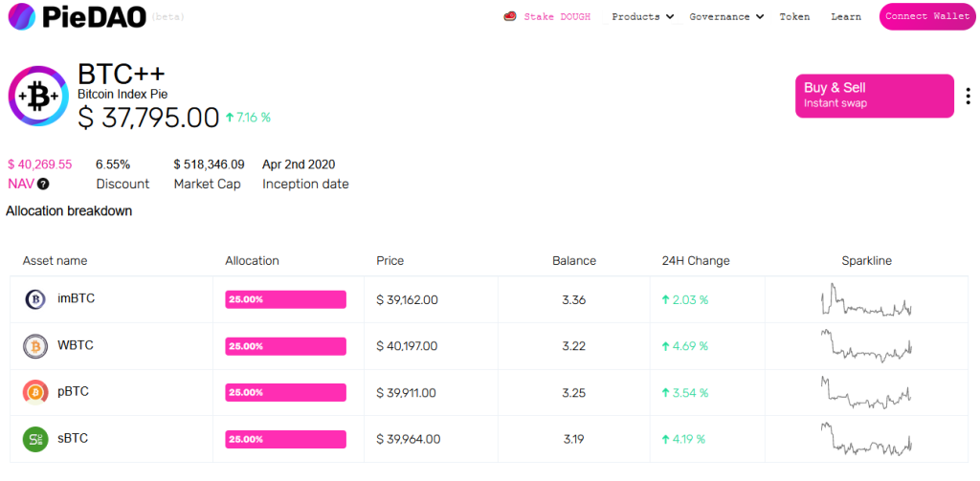Click the WBTC asset name
Screen dimensions: 980x481
(x=76, y=345)
